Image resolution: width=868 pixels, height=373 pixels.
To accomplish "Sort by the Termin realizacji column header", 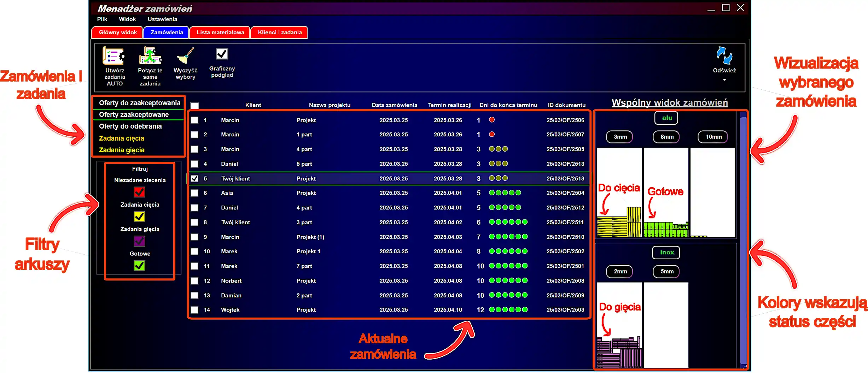I will [449, 105].
